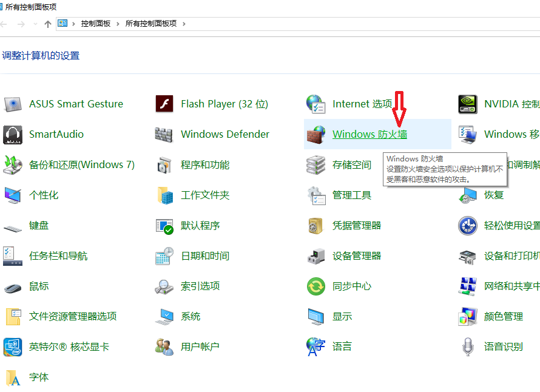Open the 程序和功能 icon
The width and height of the screenshot is (540, 392).
coord(164,165)
